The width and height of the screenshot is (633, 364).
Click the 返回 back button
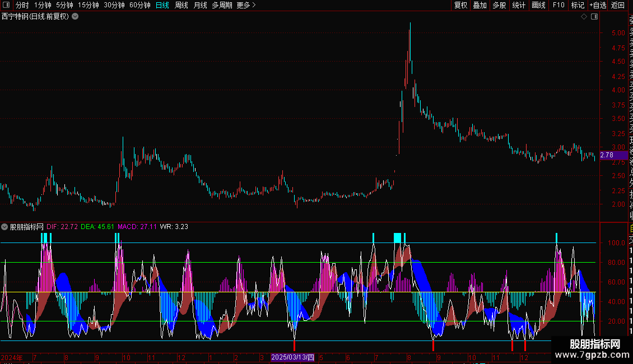point(618,5)
